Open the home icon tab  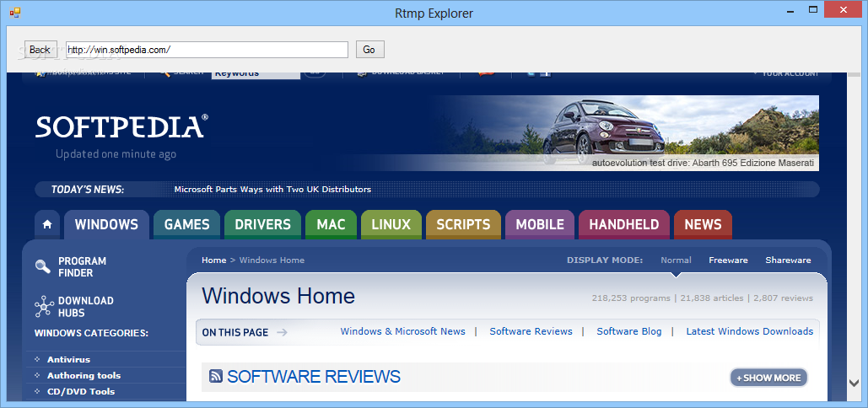click(x=47, y=224)
